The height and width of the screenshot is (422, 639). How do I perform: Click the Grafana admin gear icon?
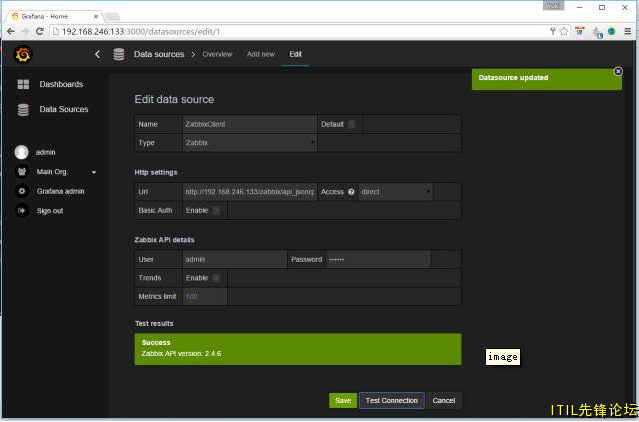click(22, 191)
